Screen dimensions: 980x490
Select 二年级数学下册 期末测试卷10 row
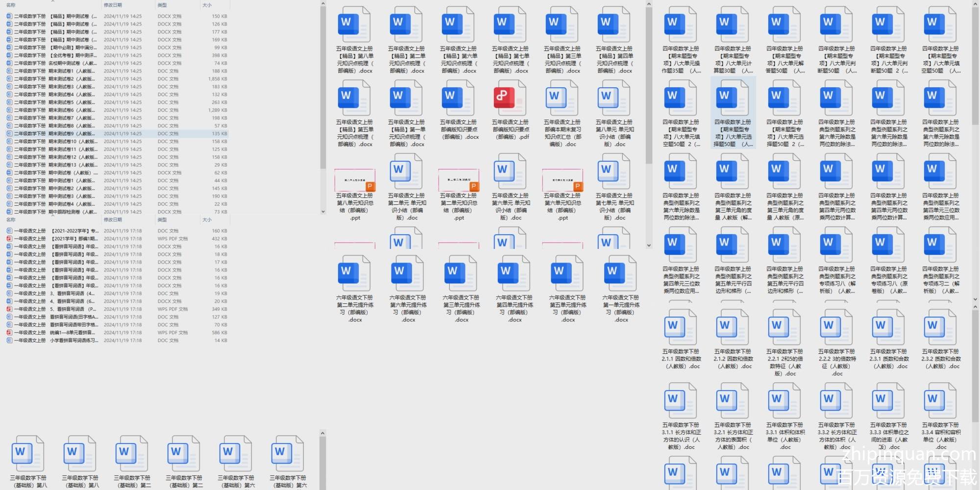tap(117, 142)
